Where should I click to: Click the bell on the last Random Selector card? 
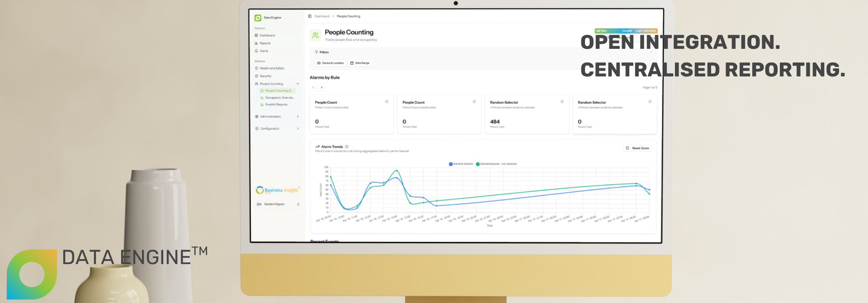[x=650, y=101]
